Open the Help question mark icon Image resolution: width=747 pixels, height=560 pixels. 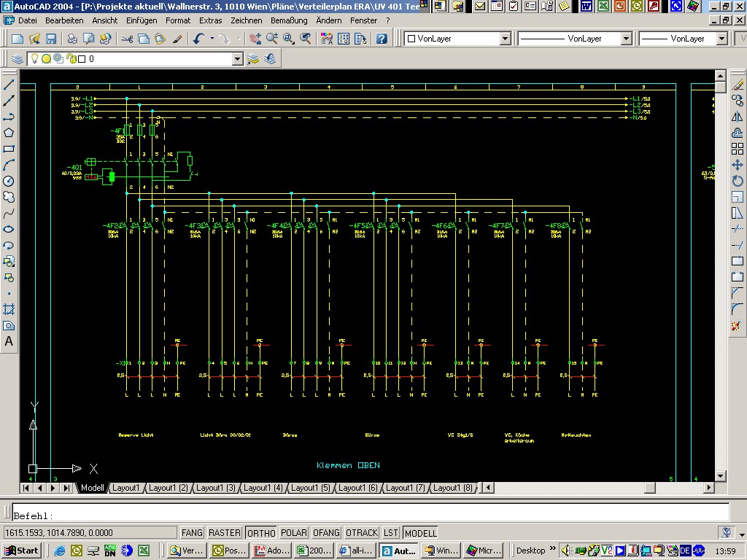[382, 39]
